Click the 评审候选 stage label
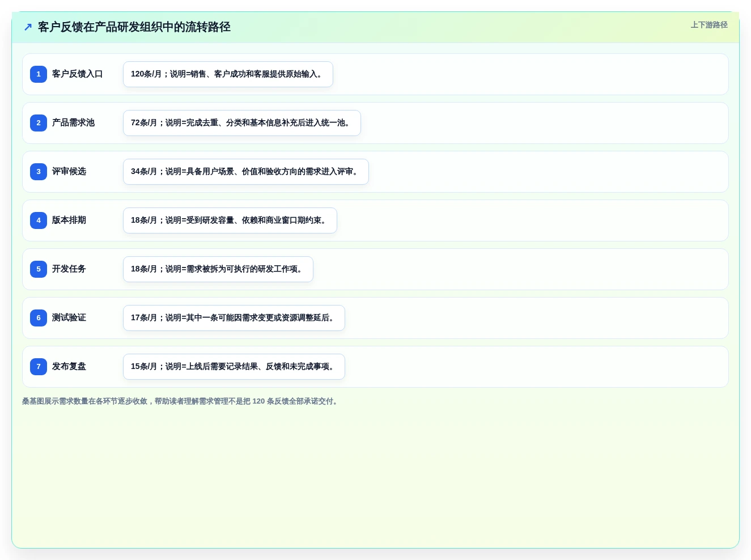Screen dimensions: 751x560 tap(69, 172)
